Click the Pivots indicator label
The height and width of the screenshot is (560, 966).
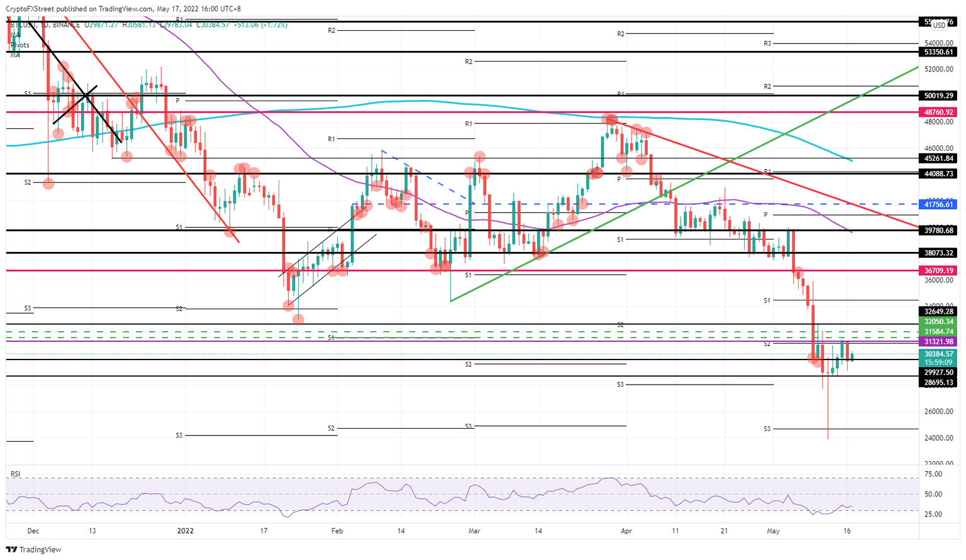(19, 45)
